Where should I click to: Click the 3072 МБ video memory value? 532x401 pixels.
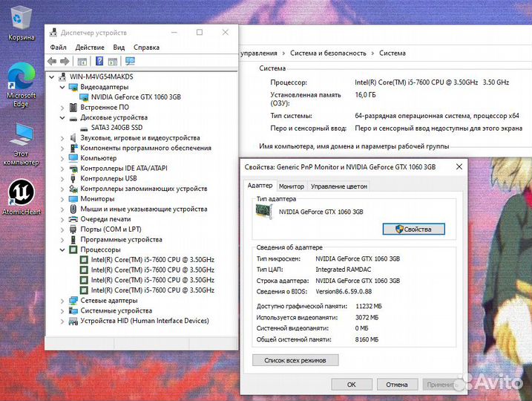pyautogui.click(x=367, y=318)
